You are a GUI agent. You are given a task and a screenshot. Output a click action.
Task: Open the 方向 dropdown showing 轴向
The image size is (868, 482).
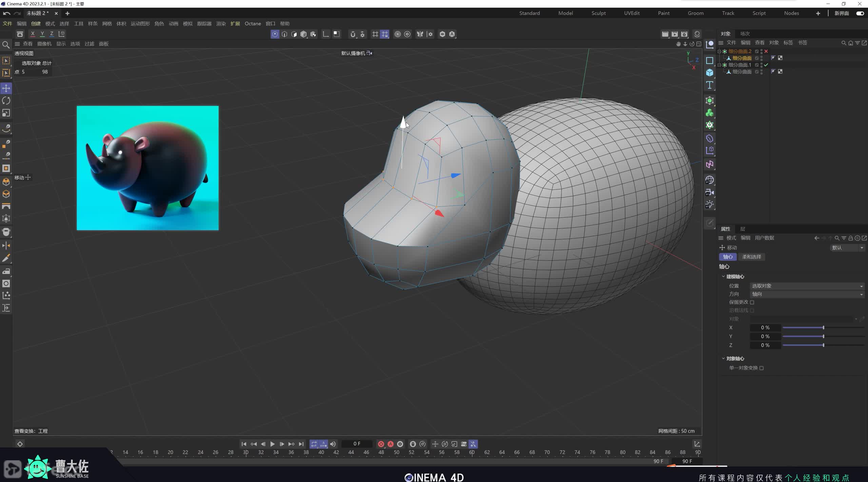coord(807,294)
